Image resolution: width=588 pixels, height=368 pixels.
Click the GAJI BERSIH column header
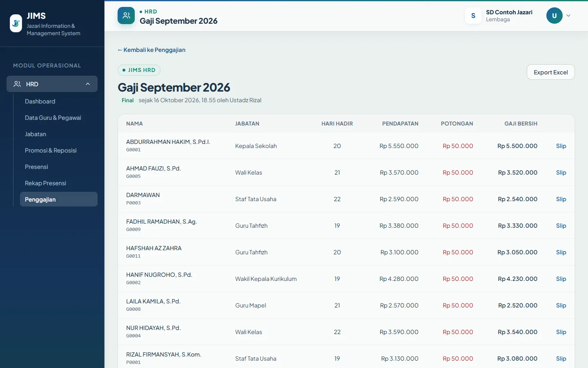coord(521,123)
